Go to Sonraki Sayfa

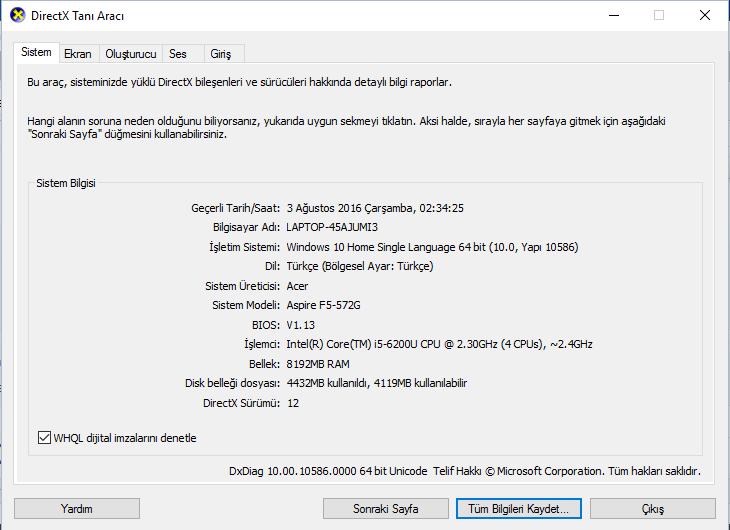click(385, 509)
